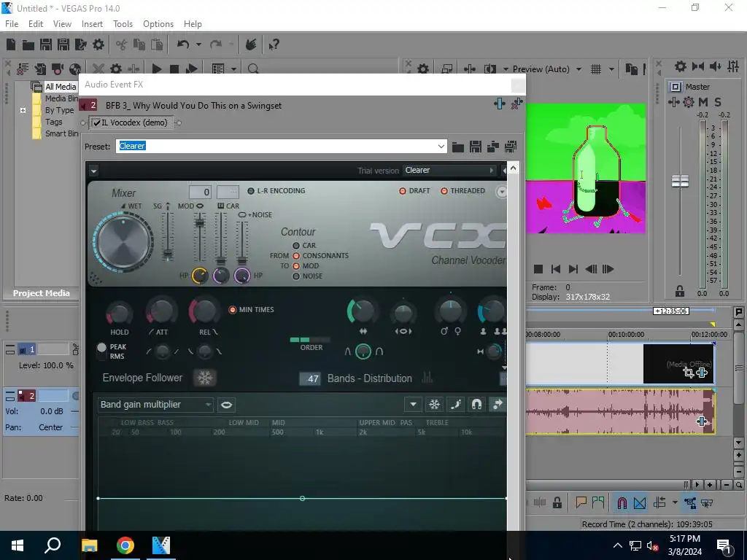This screenshot has height=560, width=747.
Task: Toggle Automatic Crossfades icon
Action: click(x=640, y=503)
